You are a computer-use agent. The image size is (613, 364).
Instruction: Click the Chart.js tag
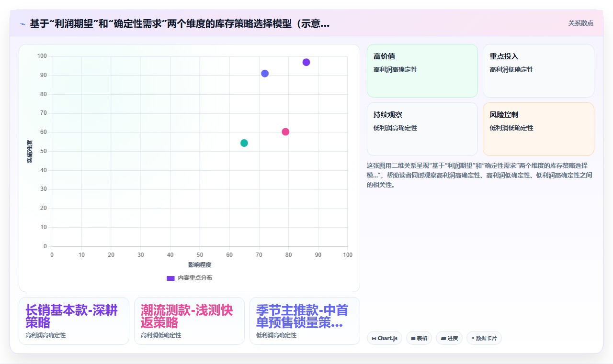click(x=385, y=338)
